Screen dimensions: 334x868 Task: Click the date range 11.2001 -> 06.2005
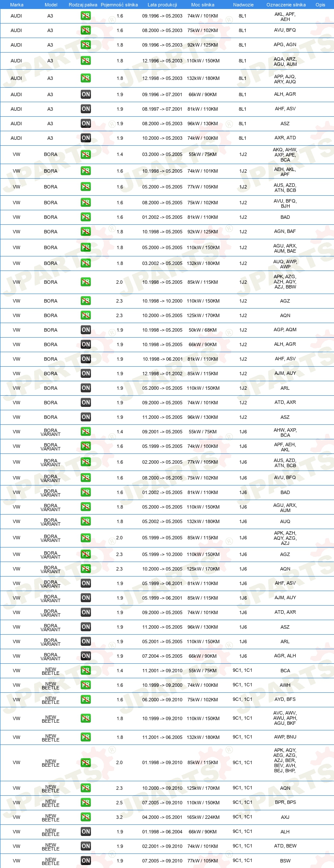coord(162,737)
